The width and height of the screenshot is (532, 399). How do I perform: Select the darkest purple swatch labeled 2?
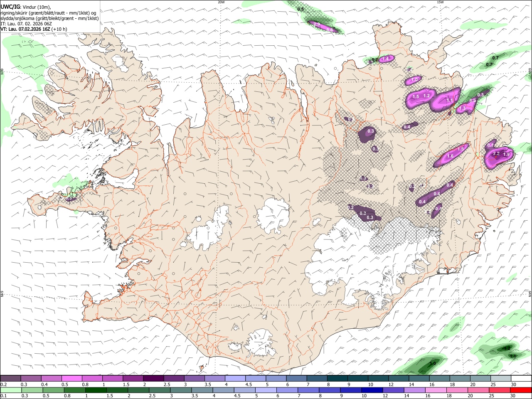pos(153,379)
